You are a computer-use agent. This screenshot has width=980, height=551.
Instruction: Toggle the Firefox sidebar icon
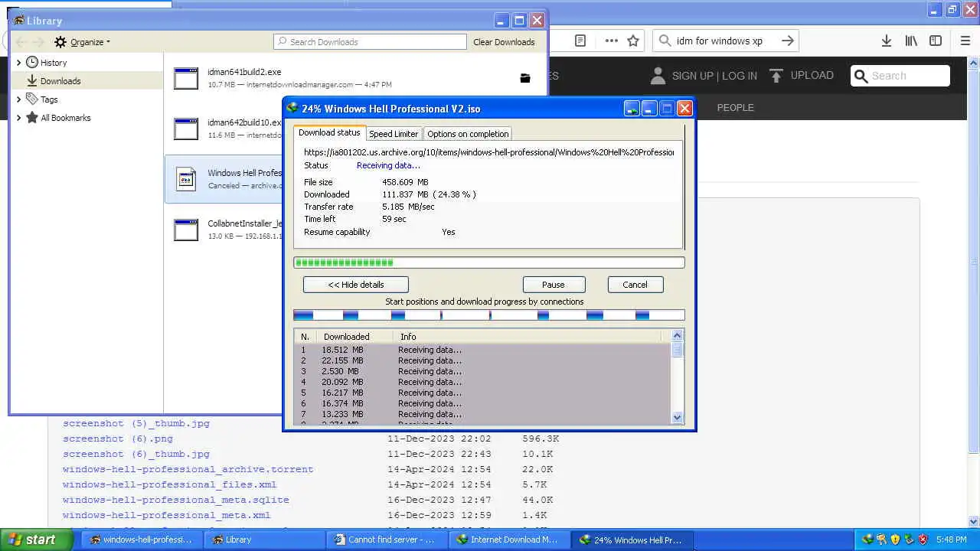pos(936,41)
